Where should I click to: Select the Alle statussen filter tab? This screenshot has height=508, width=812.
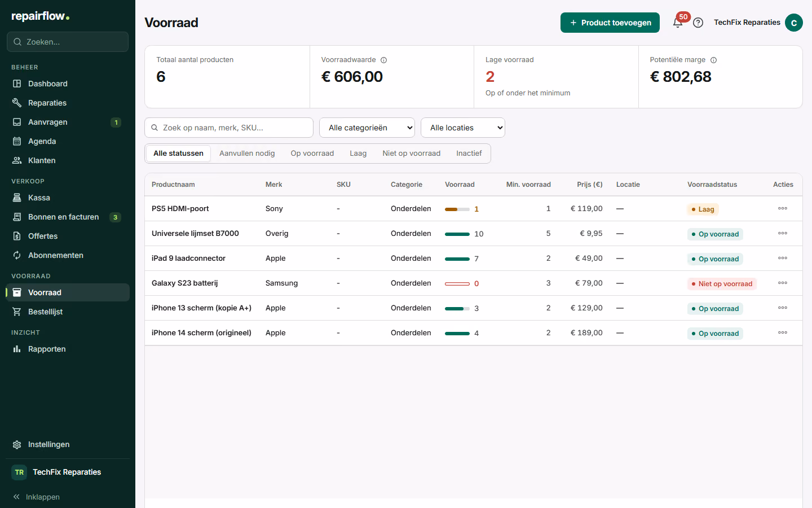(x=178, y=154)
